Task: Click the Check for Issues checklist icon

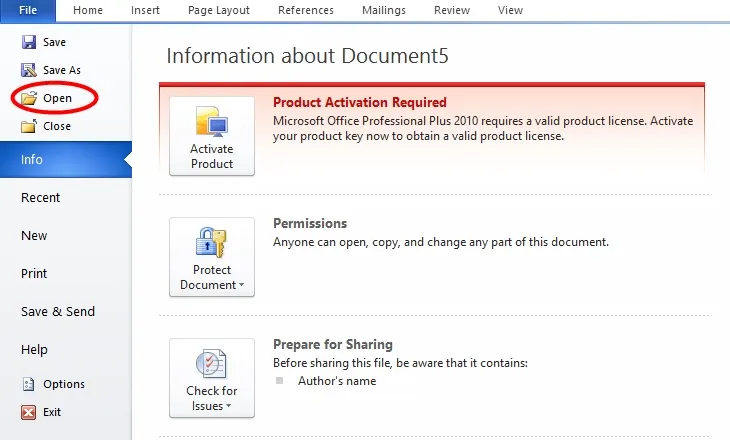Action: point(212,364)
